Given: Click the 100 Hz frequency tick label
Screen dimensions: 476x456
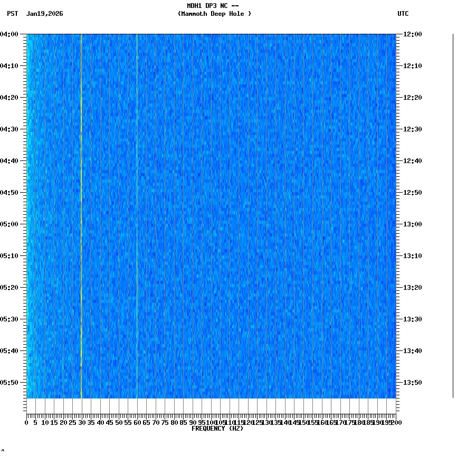Looking at the screenshot, I should pyautogui.click(x=211, y=422).
